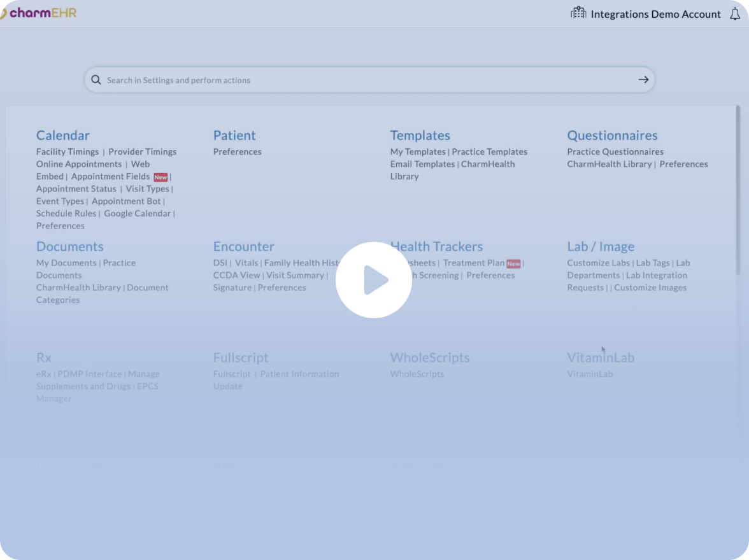This screenshot has width=749, height=560.
Task: Open the Rx heading
Action: pos(43,358)
